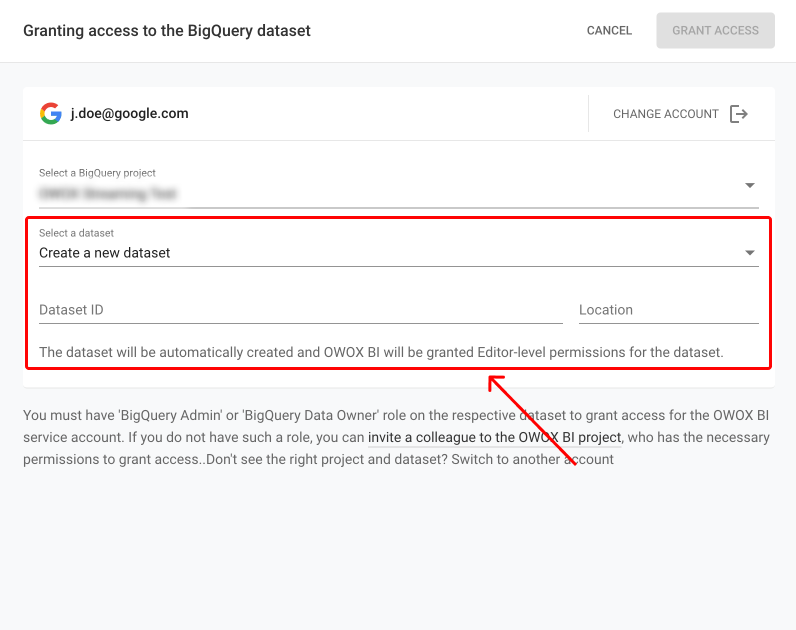Focus the Dataset ID input field
The image size is (796, 630).
(x=301, y=310)
